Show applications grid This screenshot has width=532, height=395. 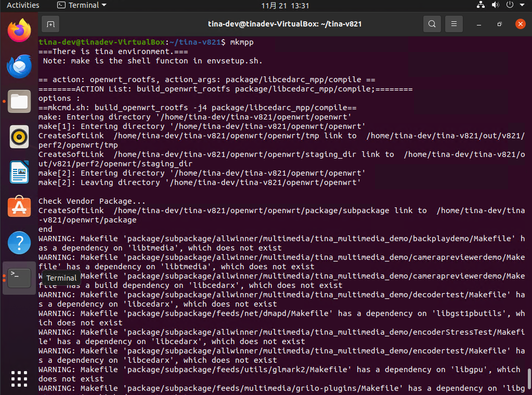click(19, 378)
